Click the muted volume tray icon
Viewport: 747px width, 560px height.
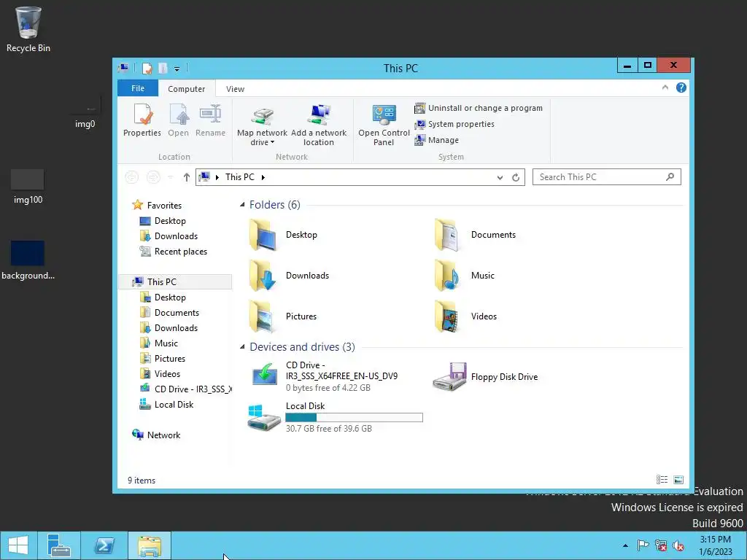click(678, 545)
